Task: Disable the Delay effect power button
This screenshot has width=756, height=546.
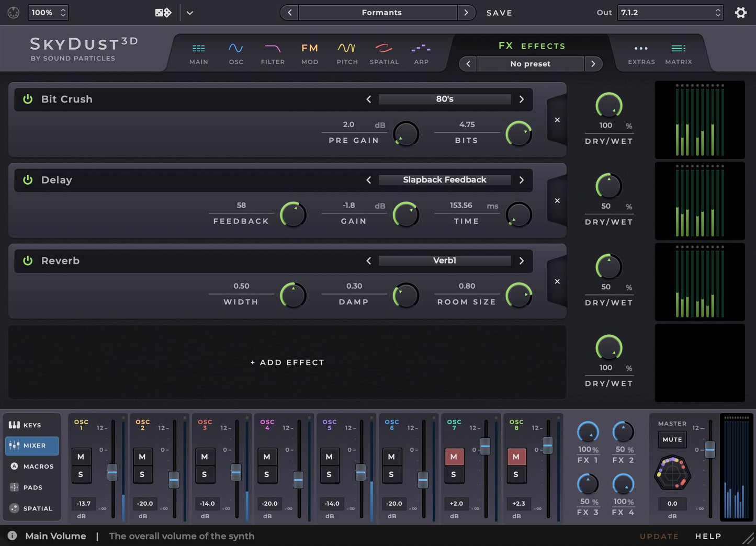Action: tap(28, 180)
